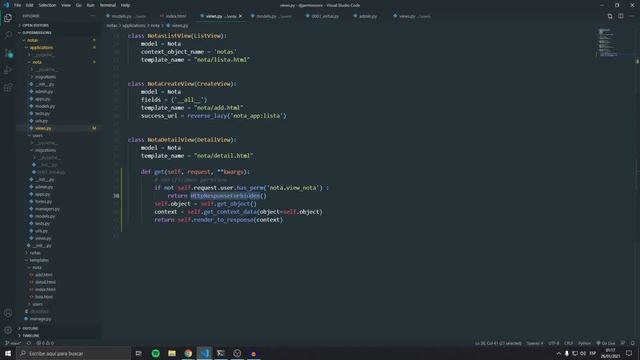Open Task View on the taskbar
640x360 pixels.
pyautogui.click(x=139, y=353)
